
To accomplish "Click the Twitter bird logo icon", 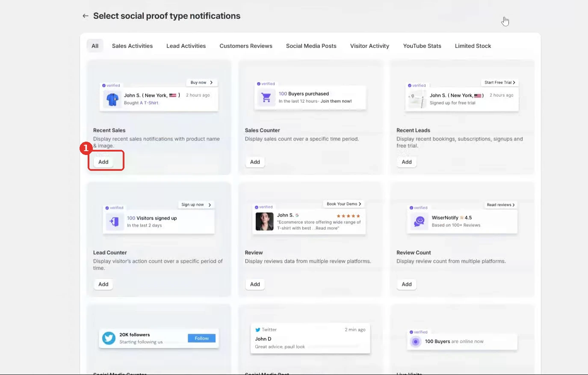I will click(x=109, y=338).
